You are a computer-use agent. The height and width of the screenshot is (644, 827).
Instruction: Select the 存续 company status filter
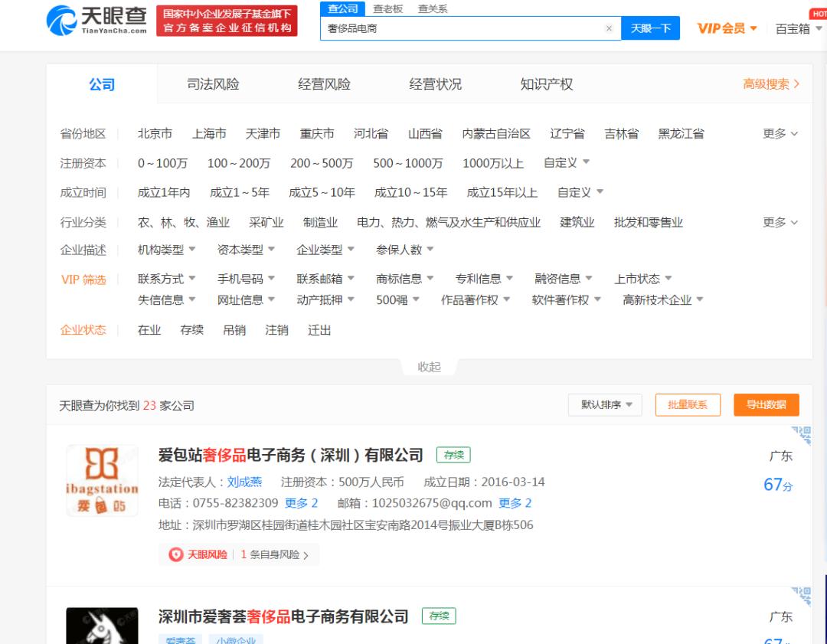[191, 330]
